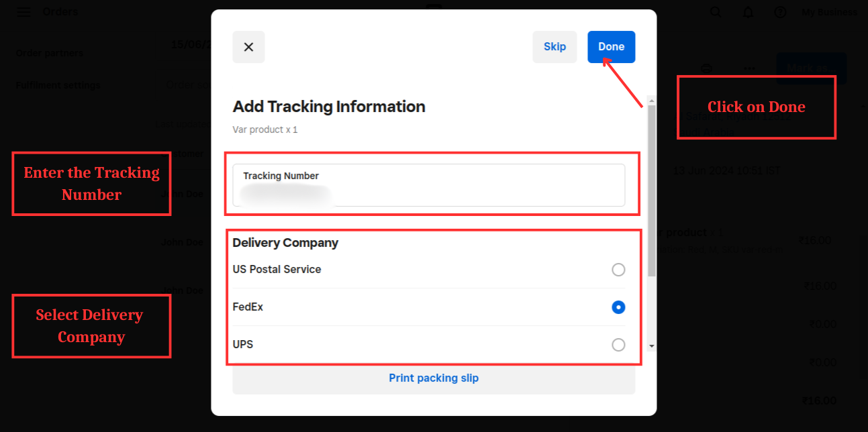Select the FedEx radio button
Viewport: 868px width, 432px height.
click(618, 307)
